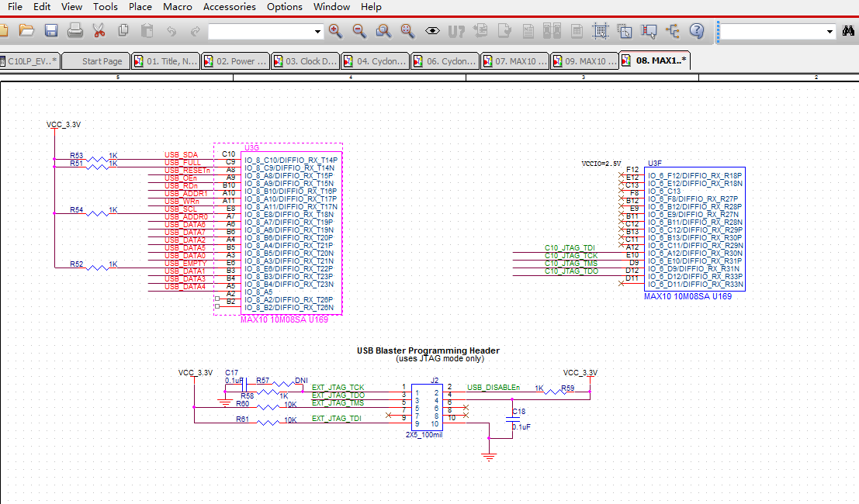Switch to the 06. Cyclon tab
The image size is (859, 504).
pyautogui.click(x=445, y=60)
